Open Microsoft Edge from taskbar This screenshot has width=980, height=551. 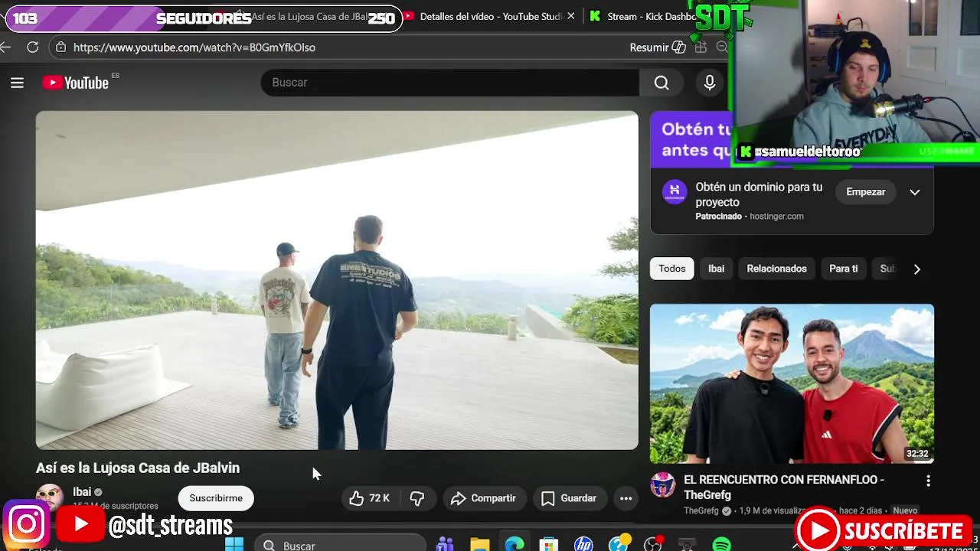pos(514,545)
